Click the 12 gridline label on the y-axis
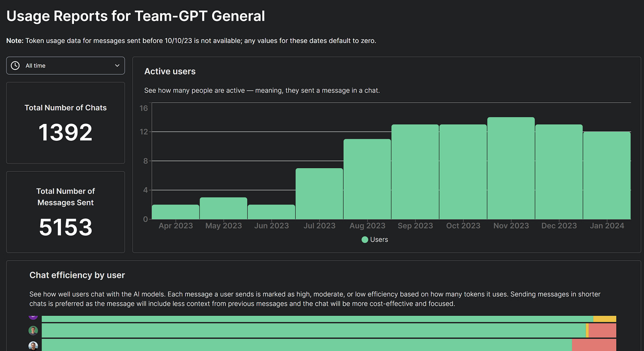The width and height of the screenshot is (644, 351). click(x=143, y=132)
